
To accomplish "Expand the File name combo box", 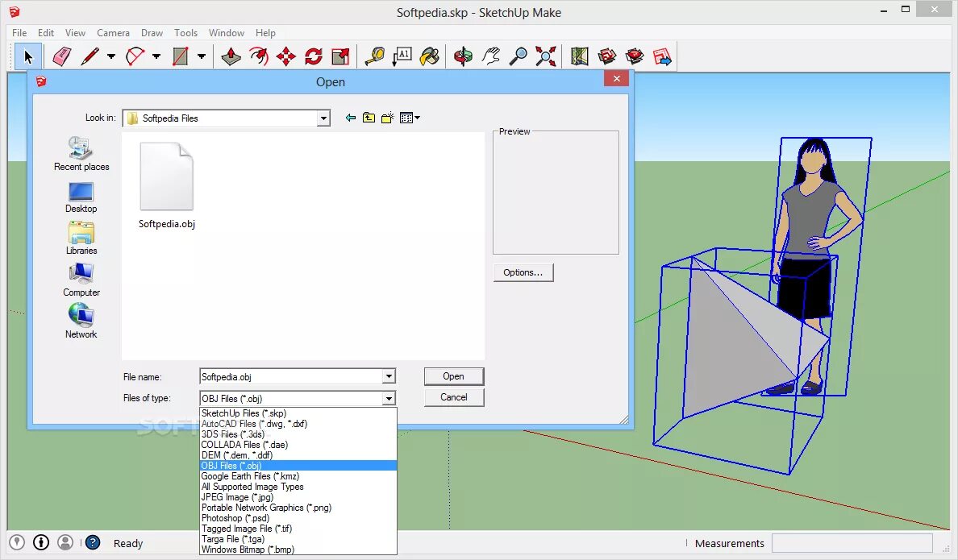I will click(x=389, y=376).
